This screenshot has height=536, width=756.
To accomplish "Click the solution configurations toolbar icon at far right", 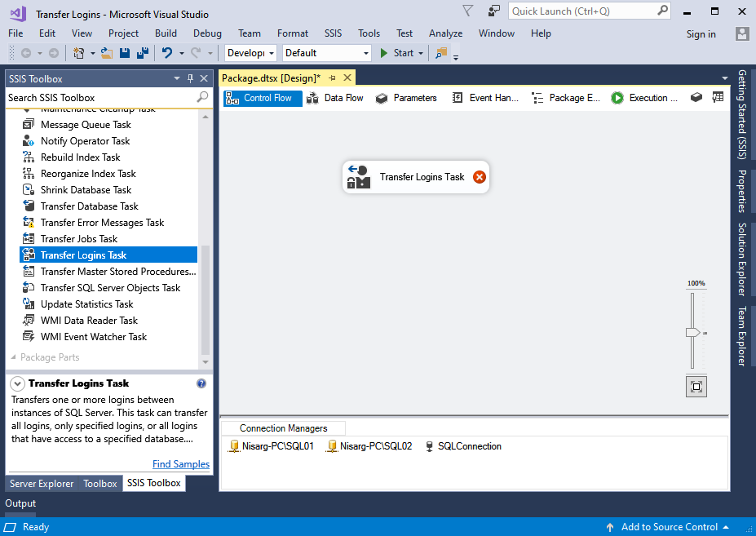I will 441,53.
